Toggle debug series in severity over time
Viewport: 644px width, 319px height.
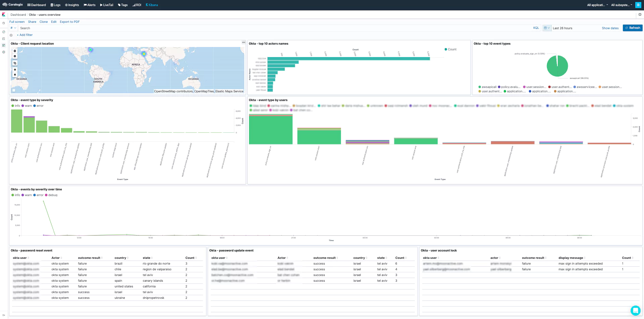[x=51, y=195]
